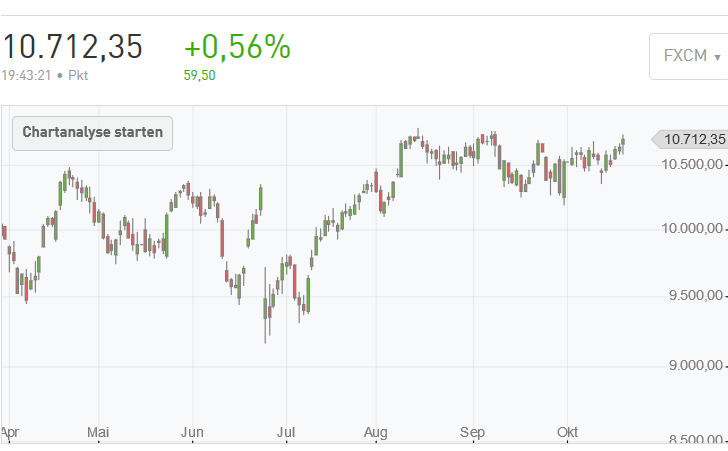The width and height of the screenshot is (728, 451).
Task: Click the Pkt unit label
Action: [78, 75]
